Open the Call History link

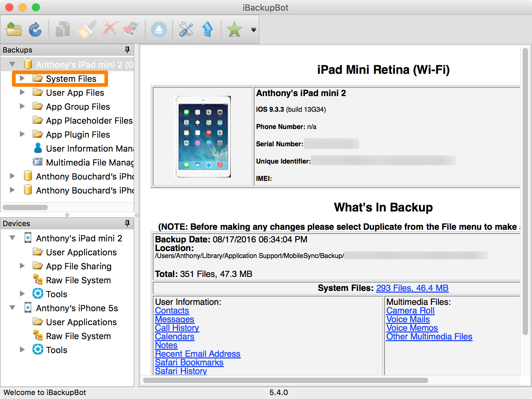click(x=177, y=328)
